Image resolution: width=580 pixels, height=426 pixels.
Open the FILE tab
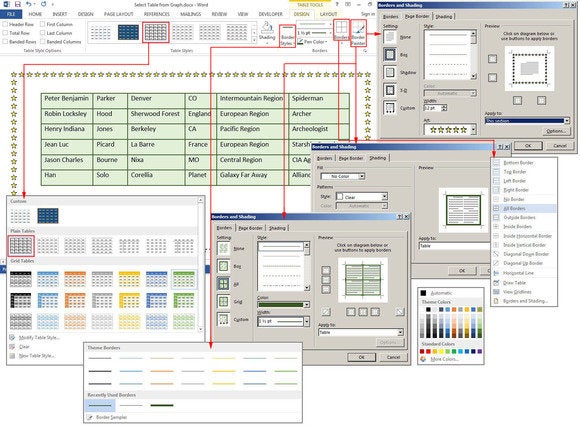(11, 14)
